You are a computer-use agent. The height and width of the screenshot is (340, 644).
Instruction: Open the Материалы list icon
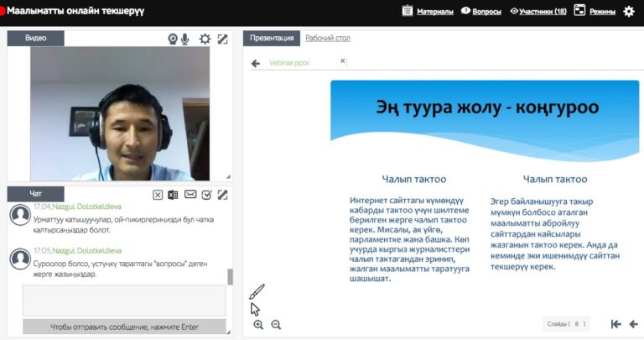(x=407, y=11)
